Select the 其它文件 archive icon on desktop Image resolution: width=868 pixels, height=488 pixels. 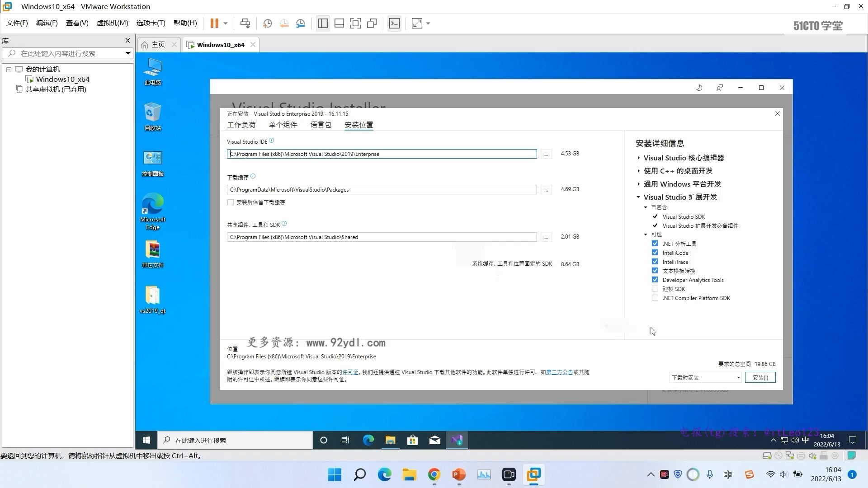(153, 254)
